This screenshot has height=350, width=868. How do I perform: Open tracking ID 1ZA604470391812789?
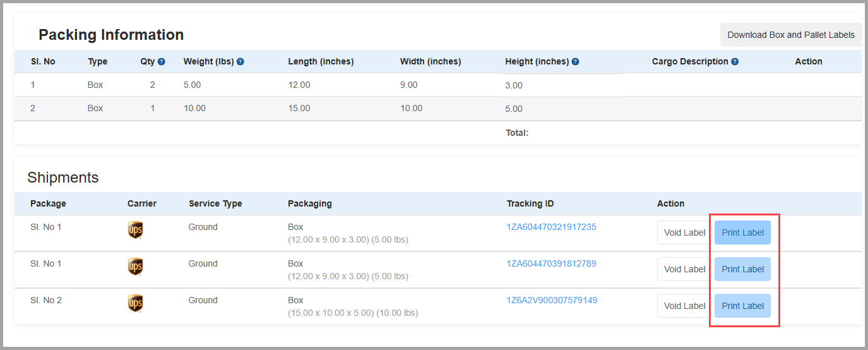coord(551,263)
